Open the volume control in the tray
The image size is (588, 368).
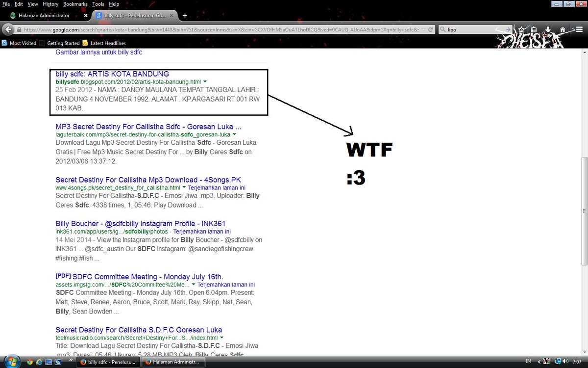point(564,362)
